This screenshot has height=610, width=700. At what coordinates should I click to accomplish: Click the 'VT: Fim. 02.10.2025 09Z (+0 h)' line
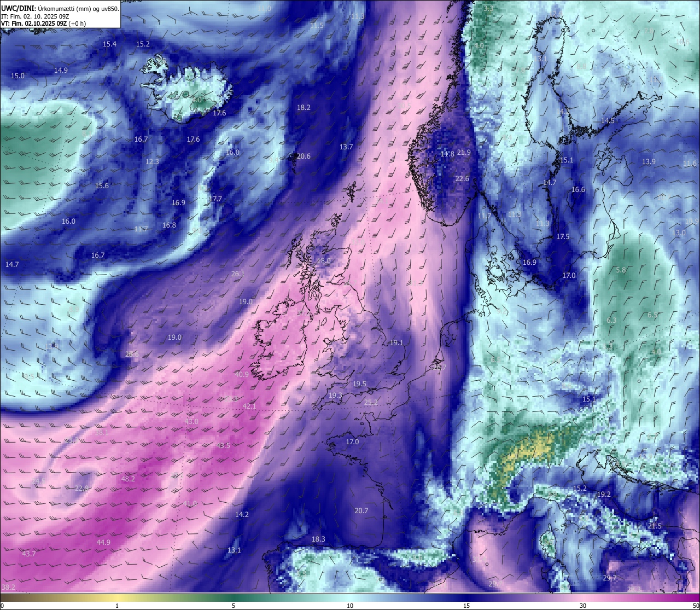coord(43,24)
